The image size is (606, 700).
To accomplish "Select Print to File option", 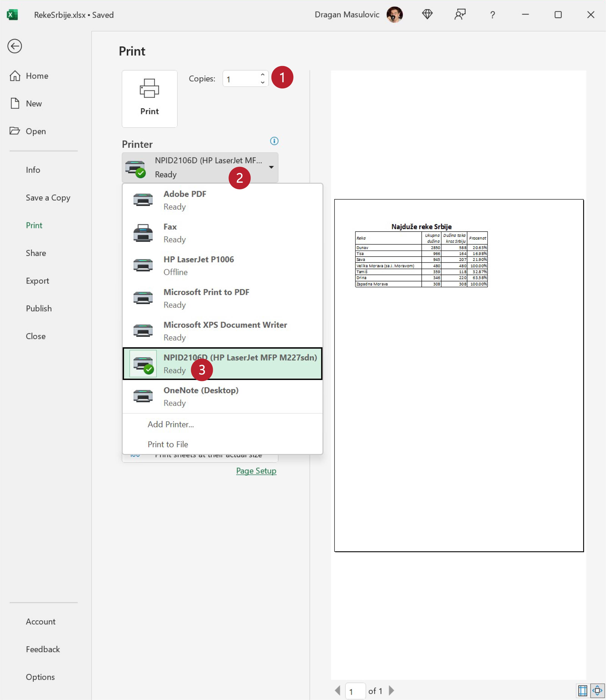I will [x=168, y=444].
